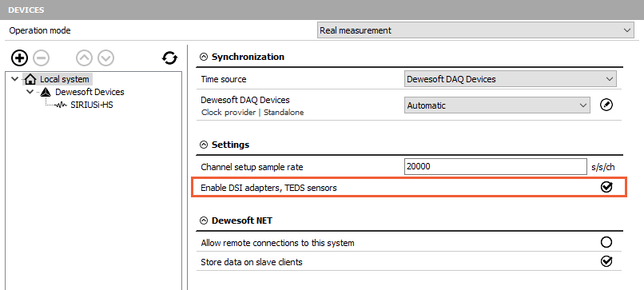Click the Allow remote connections label
The height and width of the screenshot is (290, 644).
[x=277, y=243]
